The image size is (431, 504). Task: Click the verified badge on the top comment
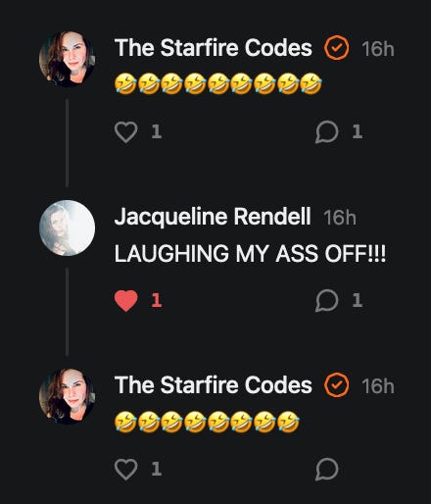point(337,48)
